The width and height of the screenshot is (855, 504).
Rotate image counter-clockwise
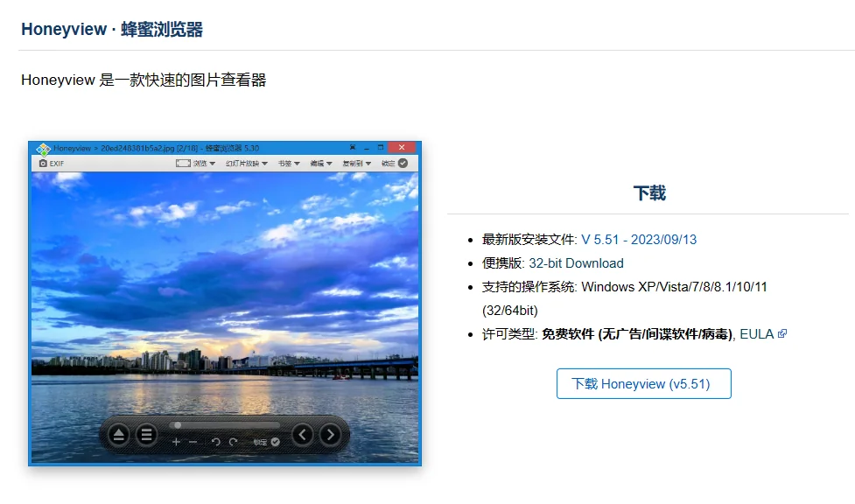(x=216, y=442)
